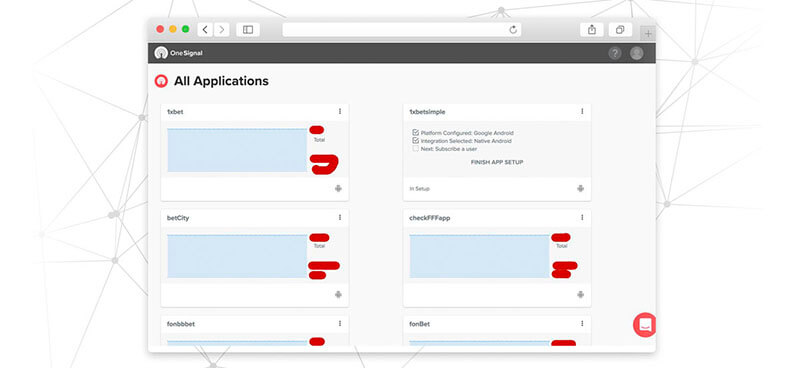800x368 pixels.
Task: Open the betCity application title
Action: click(x=178, y=218)
